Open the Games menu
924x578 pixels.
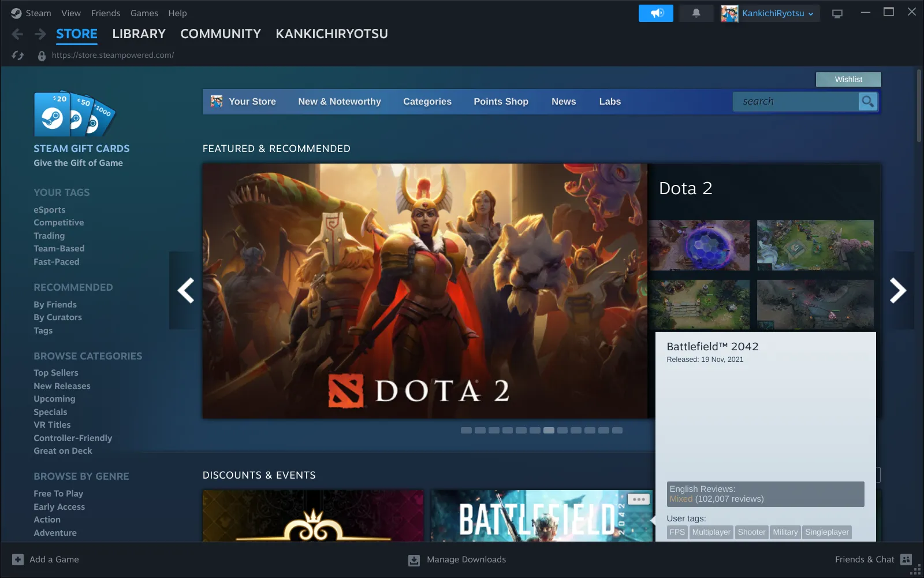tap(144, 13)
